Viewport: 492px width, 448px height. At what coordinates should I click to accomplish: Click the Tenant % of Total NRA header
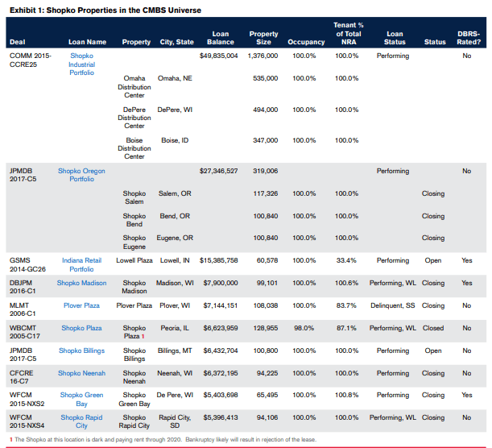coord(348,33)
